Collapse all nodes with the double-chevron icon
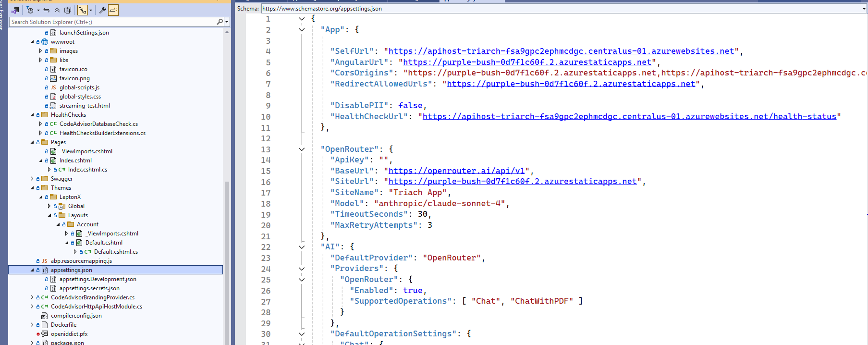The image size is (868, 345). (x=57, y=10)
